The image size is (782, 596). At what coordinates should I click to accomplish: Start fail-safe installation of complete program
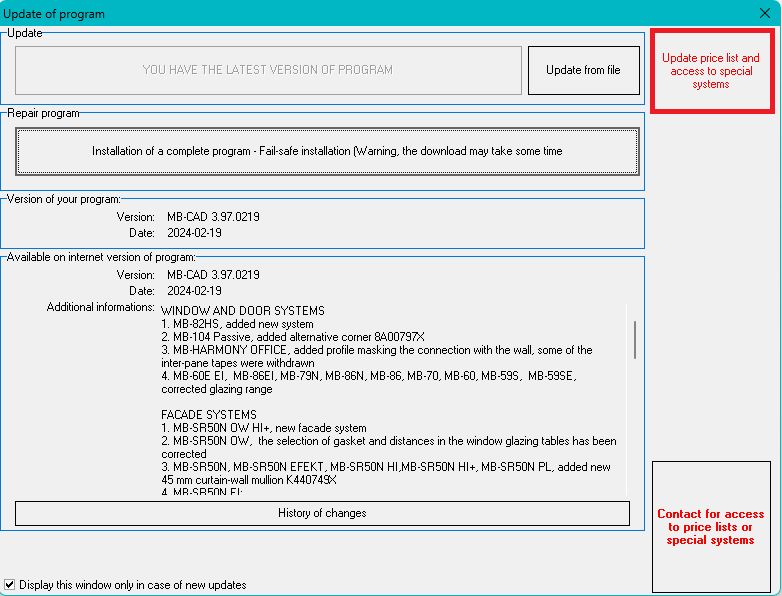click(x=327, y=151)
